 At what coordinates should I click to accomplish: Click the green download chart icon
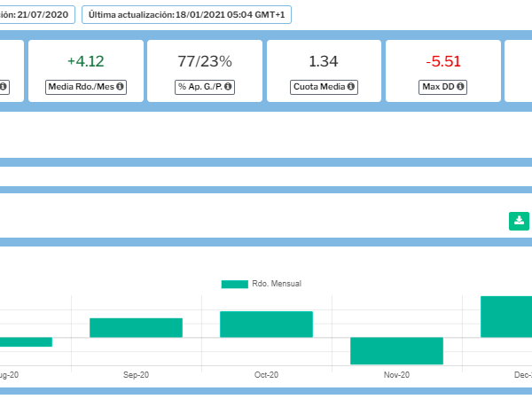(519, 221)
